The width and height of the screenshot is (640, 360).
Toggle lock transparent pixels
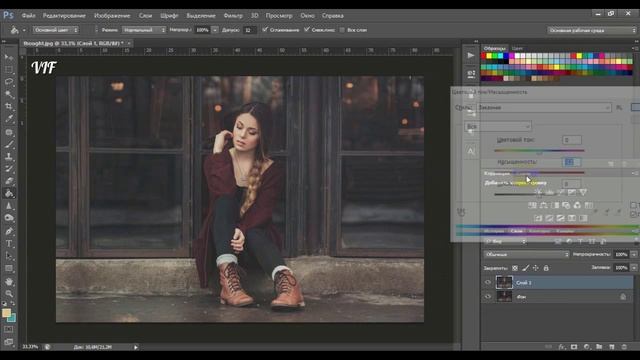[x=515, y=268]
